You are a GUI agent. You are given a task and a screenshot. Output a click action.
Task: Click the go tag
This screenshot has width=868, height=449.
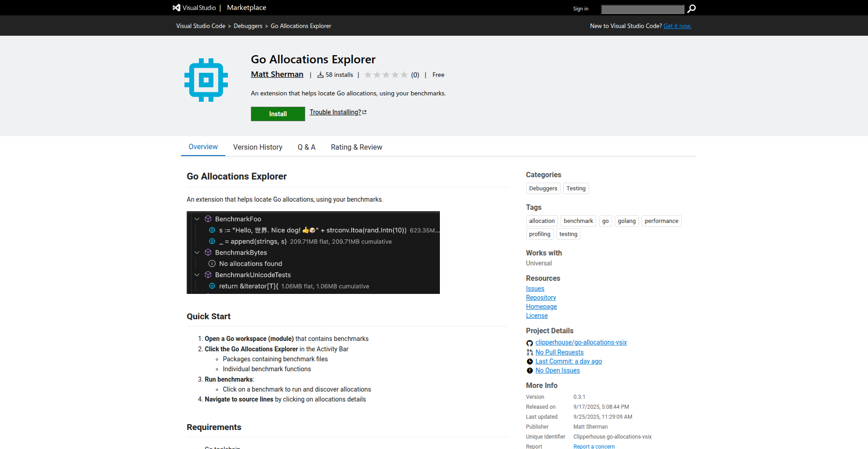(605, 221)
